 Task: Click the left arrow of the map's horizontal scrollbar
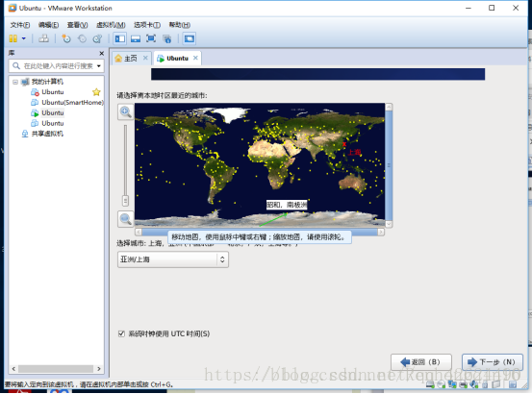[139, 232]
